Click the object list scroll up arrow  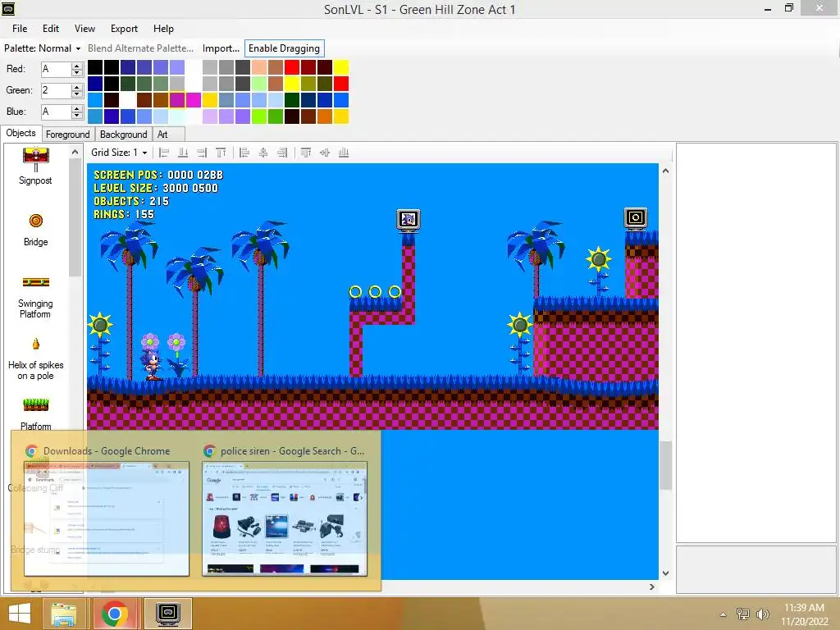click(x=75, y=153)
